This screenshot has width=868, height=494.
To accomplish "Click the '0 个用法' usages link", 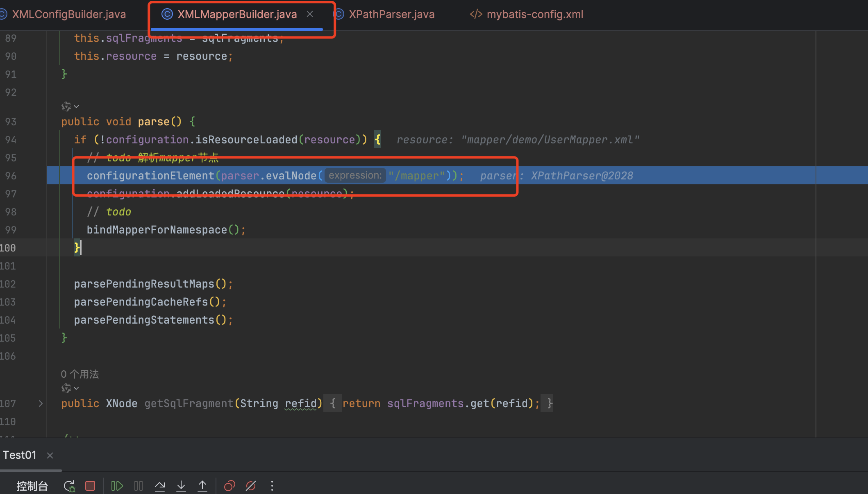I will 80,374.
